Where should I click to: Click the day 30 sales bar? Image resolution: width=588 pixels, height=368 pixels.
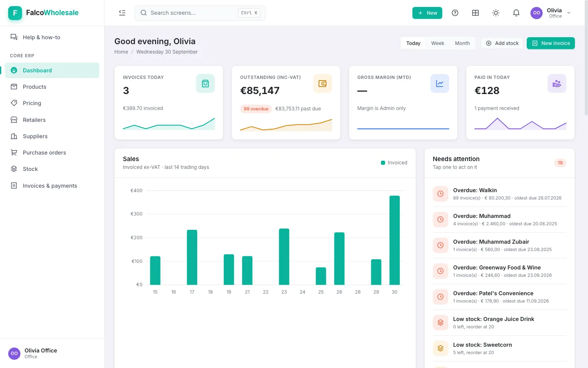pos(394,240)
